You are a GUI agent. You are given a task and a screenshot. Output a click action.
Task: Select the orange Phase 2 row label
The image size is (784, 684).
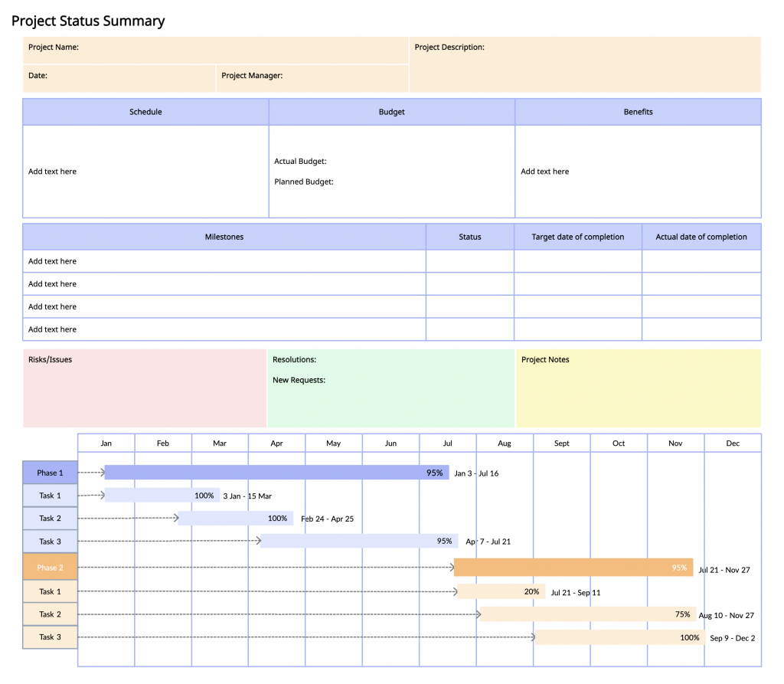pyautogui.click(x=50, y=568)
